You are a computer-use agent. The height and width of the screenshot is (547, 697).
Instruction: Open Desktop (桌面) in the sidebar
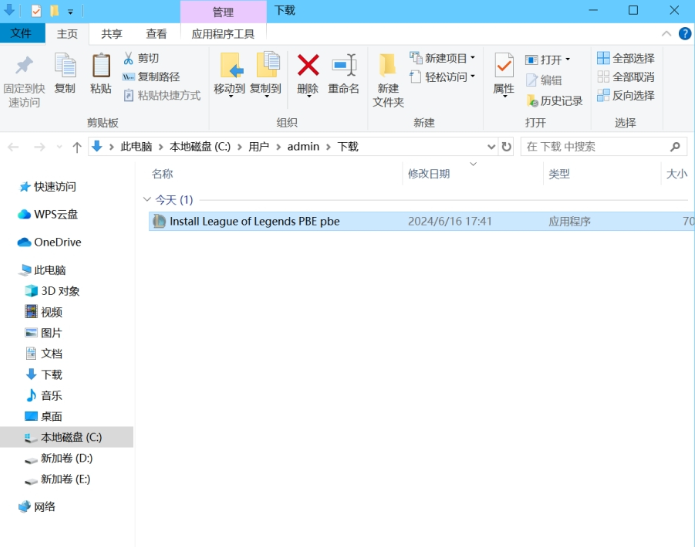coord(44,416)
